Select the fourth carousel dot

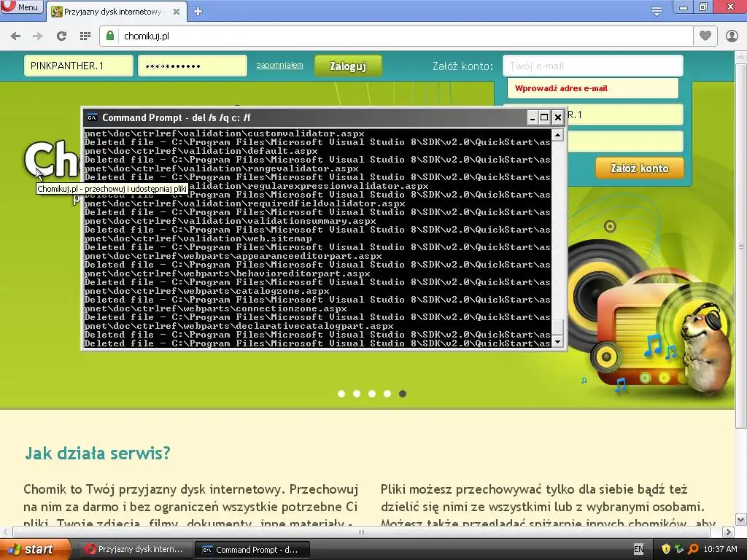pyautogui.click(x=387, y=394)
